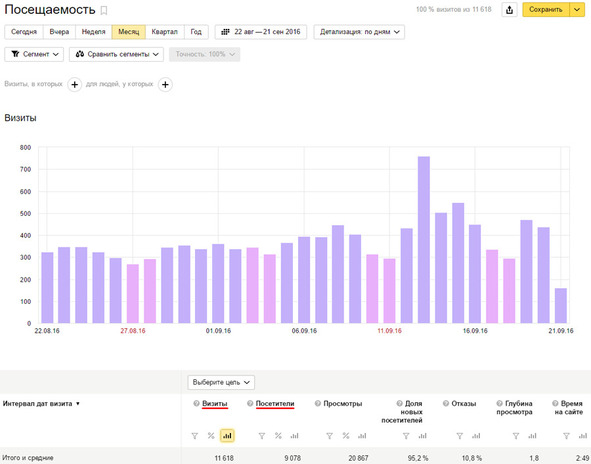Image resolution: width=591 pixels, height=464 pixels.
Task: Expand Сравнить сегменты dropdown
Action: coord(116,54)
